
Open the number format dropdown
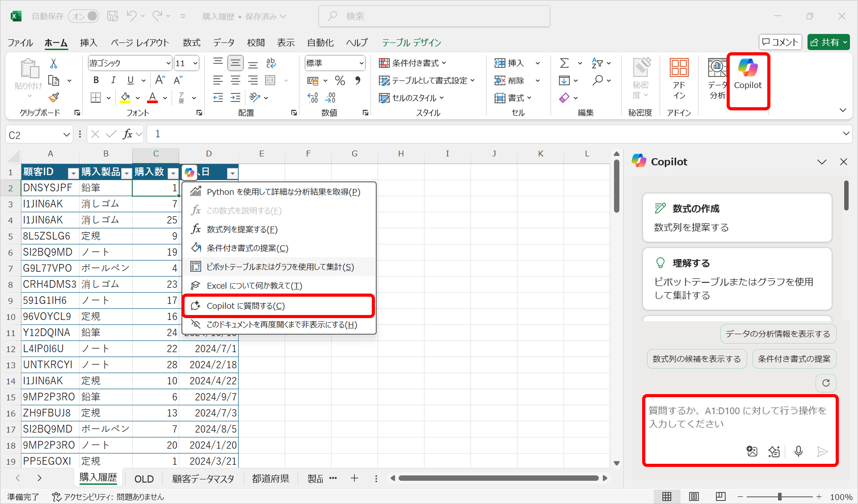(361, 63)
